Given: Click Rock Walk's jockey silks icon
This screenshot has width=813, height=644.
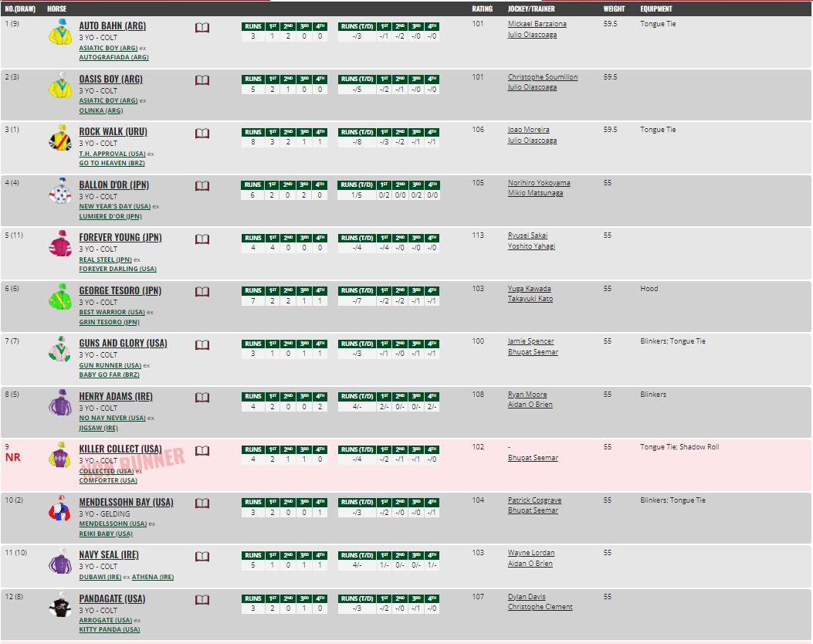Looking at the screenshot, I should (x=60, y=138).
